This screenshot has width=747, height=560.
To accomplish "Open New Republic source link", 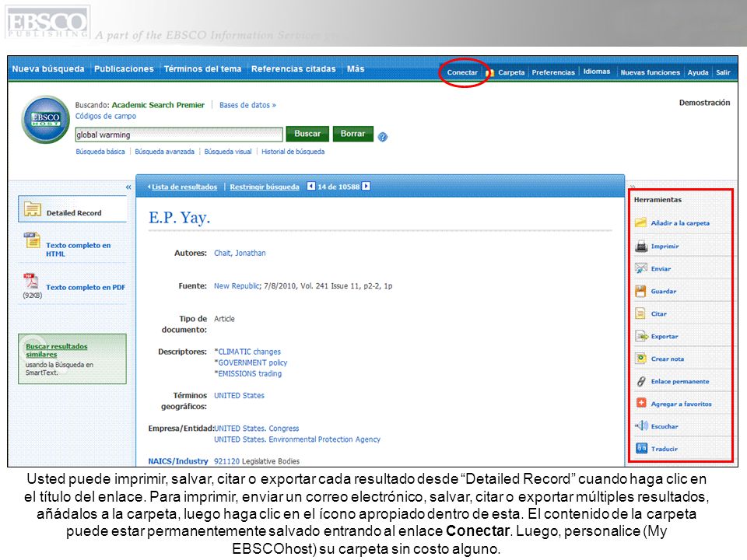I will click(x=237, y=285).
